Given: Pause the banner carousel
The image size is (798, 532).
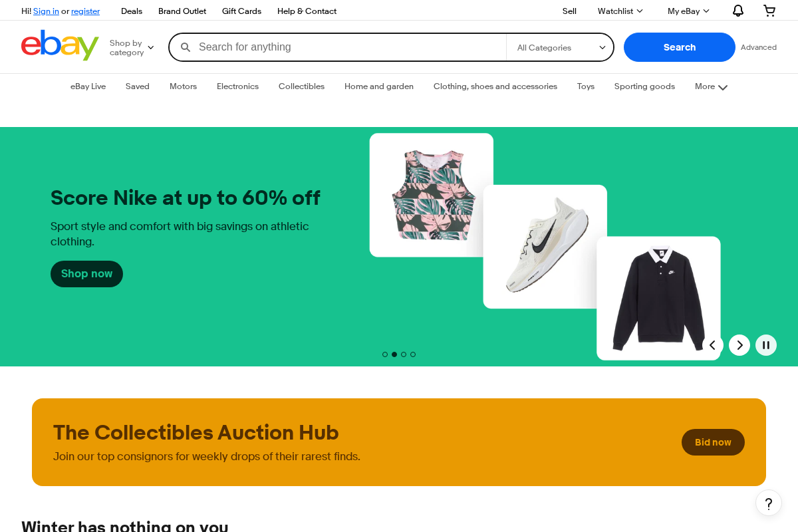Looking at the screenshot, I should [x=766, y=345].
